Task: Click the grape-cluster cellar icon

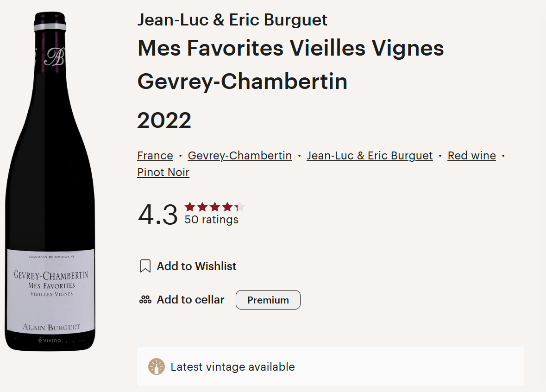Action: [145, 300]
